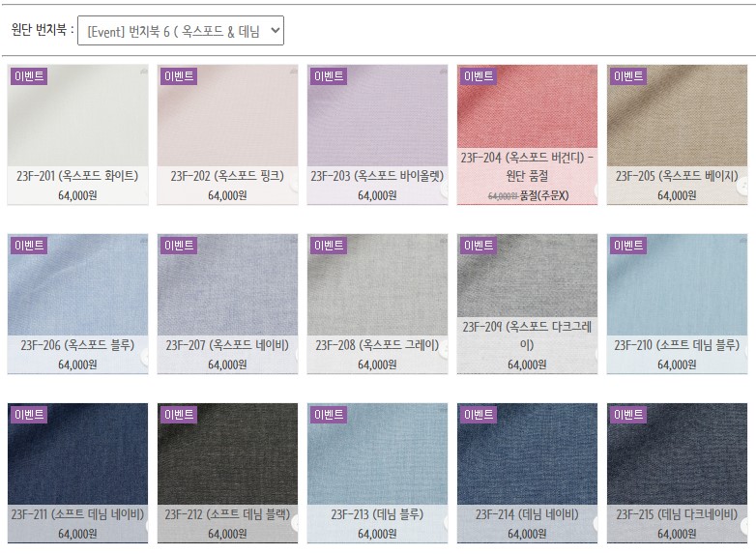
Task: Pick the 23F-208 옥스포드 그레이 fabric
Action: (x=378, y=304)
